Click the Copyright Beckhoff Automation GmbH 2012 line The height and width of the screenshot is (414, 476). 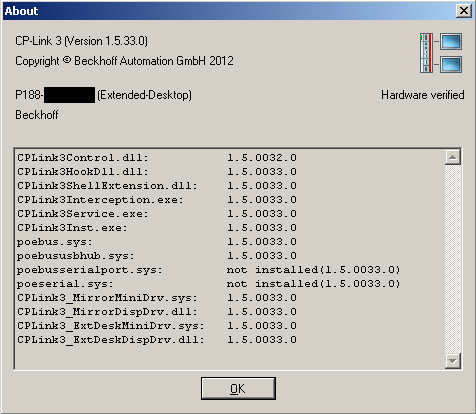click(x=124, y=61)
